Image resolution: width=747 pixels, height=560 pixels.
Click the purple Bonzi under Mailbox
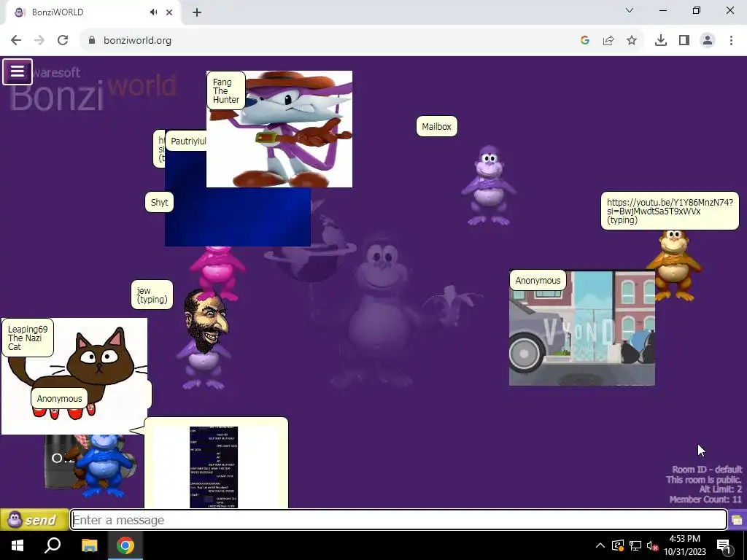(489, 186)
